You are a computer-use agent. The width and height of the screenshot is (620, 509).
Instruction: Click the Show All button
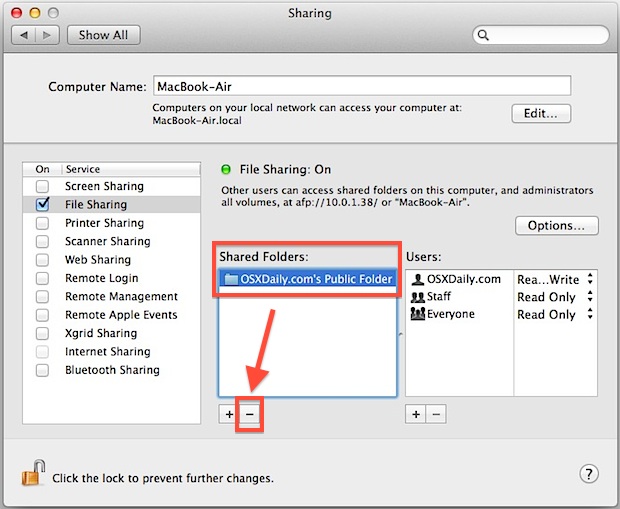[104, 35]
